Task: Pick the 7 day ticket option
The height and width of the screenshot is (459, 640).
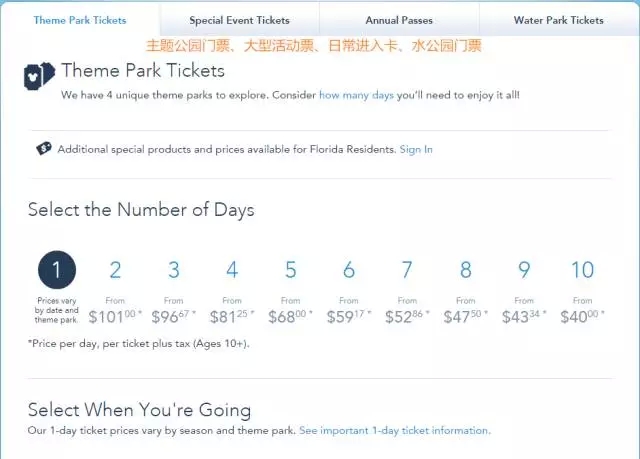Action: click(407, 270)
